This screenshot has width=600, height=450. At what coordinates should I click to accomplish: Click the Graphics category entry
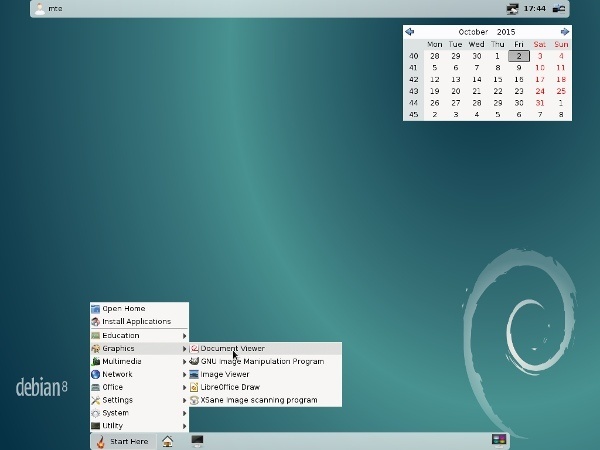[139, 349]
